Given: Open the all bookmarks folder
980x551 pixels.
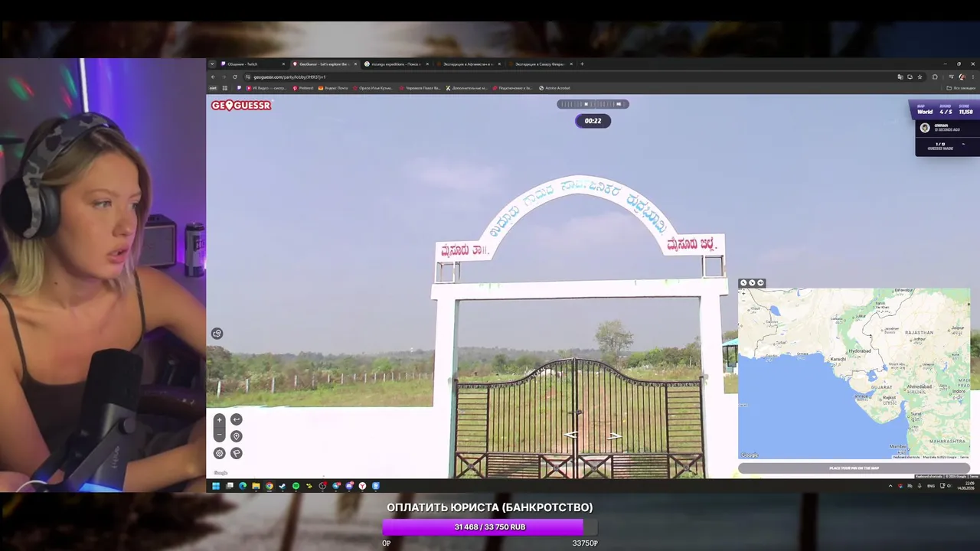Looking at the screenshot, I should (x=962, y=88).
